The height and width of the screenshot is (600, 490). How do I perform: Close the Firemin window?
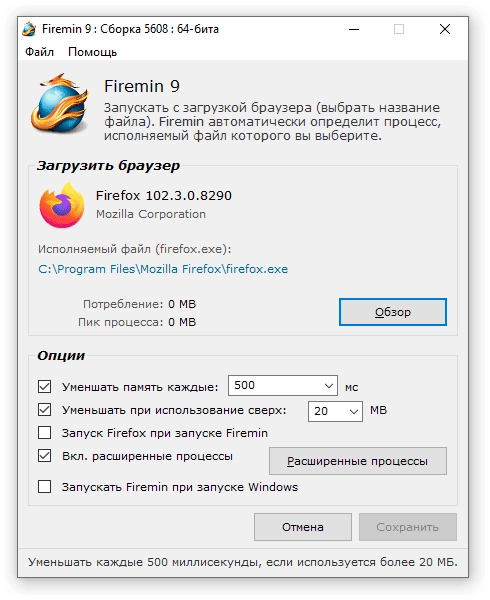(x=444, y=29)
